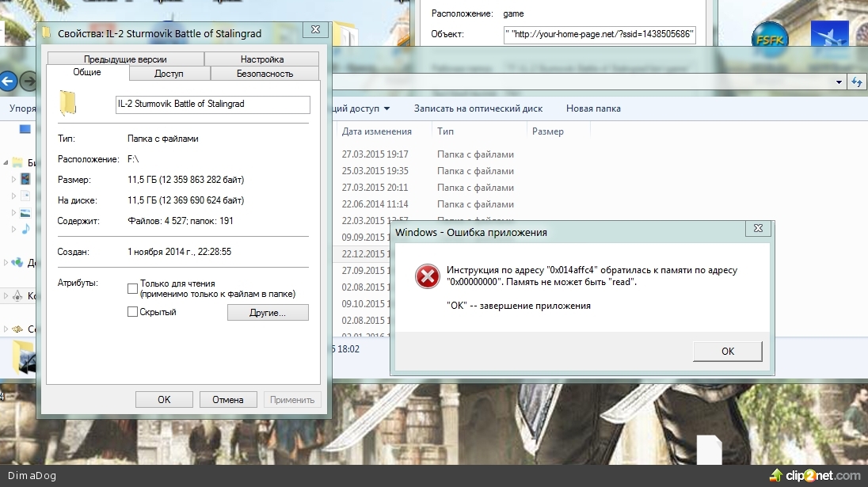The width and height of the screenshot is (868, 487).
Task: Enable the 'Только для чтения' checkbox
Action: pyautogui.click(x=133, y=289)
